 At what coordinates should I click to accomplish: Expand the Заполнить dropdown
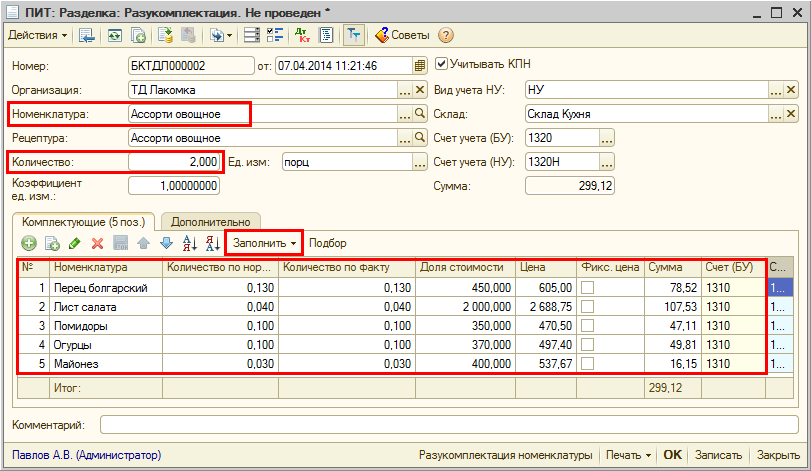coord(264,243)
